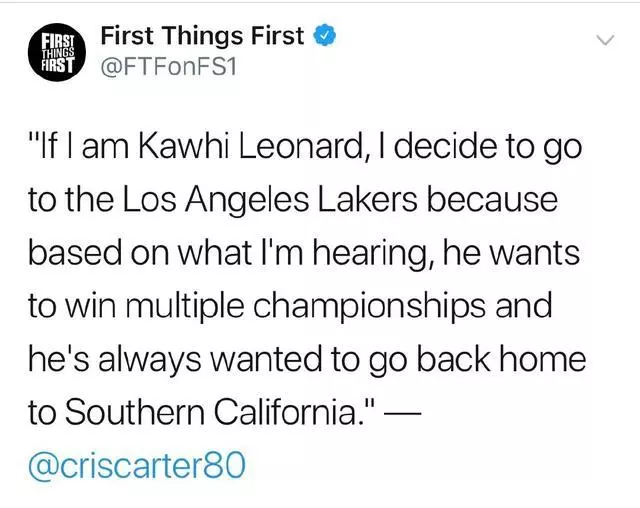Click the long dash before the mention
The width and height of the screenshot is (640, 508).
(x=400, y=415)
